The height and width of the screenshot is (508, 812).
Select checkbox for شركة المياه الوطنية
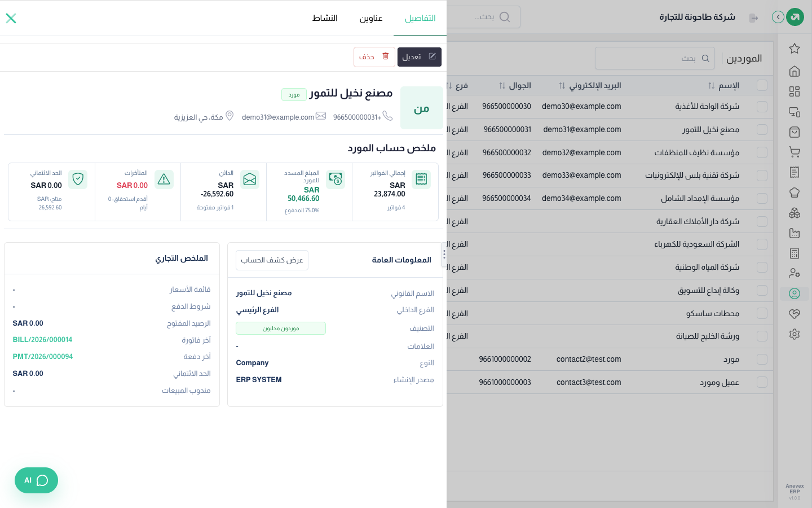pyautogui.click(x=762, y=268)
